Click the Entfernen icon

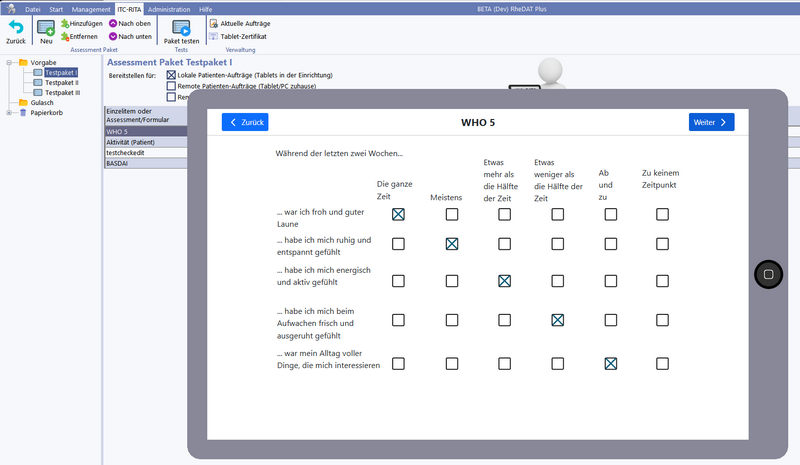(66, 36)
